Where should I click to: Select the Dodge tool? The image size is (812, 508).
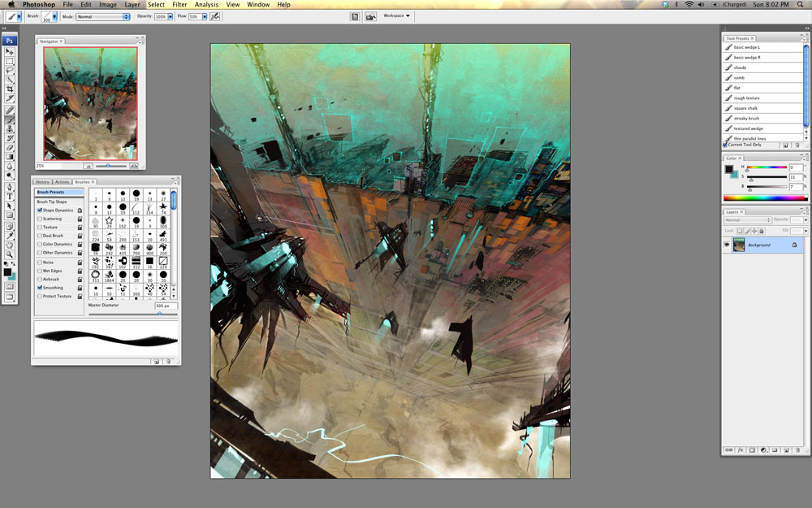click(x=9, y=176)
